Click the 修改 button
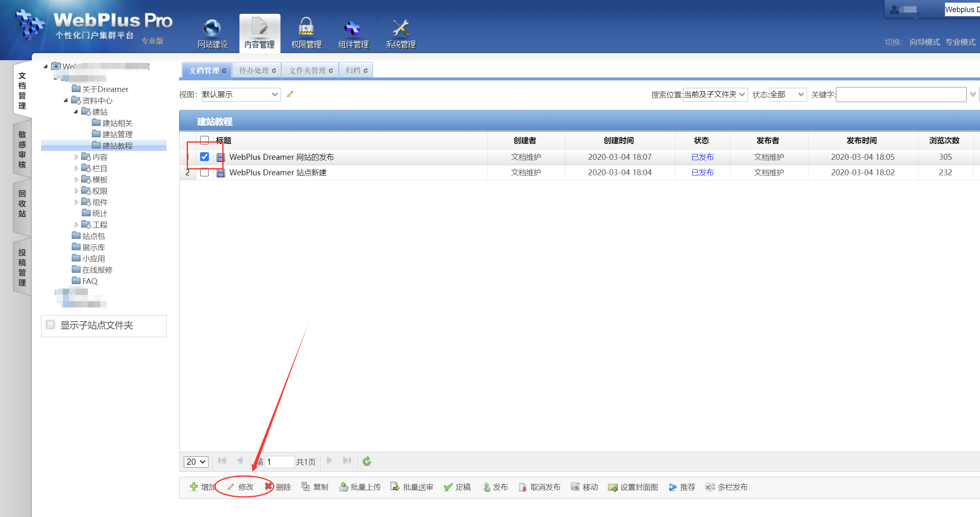Screen dimensions: 980x517 point(245,487)
